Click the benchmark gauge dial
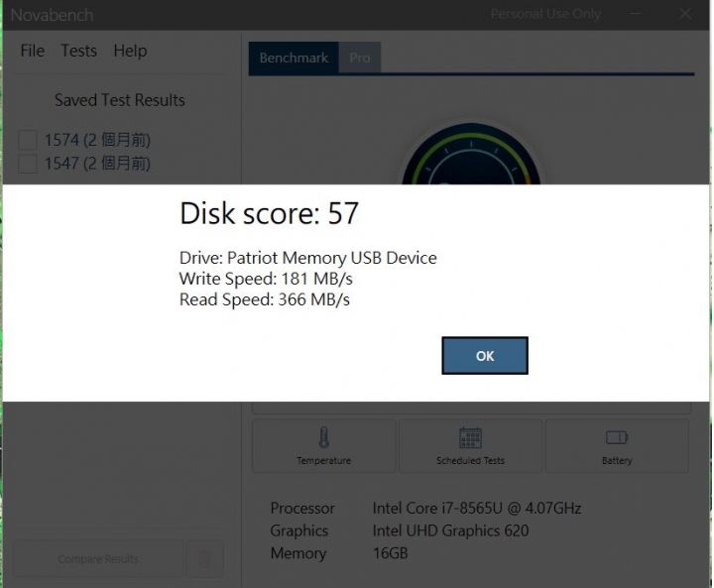The image size is (714, 588). 471,154
